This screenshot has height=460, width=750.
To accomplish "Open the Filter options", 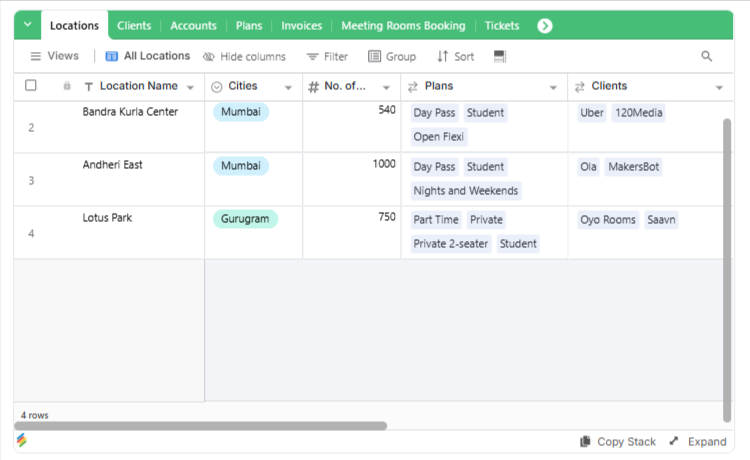I will (327, 56).
